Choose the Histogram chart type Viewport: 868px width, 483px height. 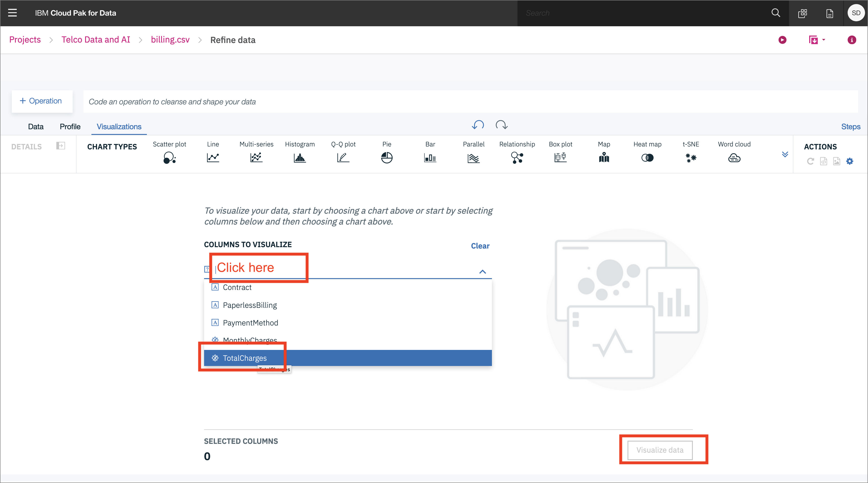coord(300,157)
